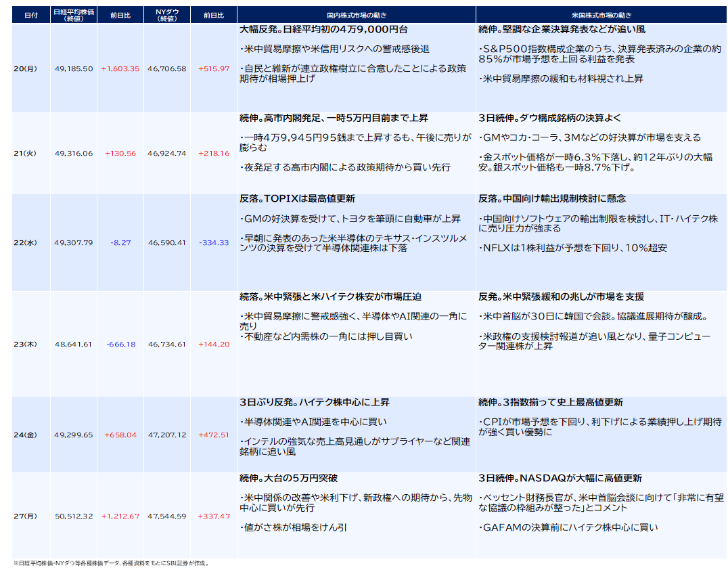728x572 pixels.
Task: Click the Nikkei value 49,185.50
Action: click(74, 69)
